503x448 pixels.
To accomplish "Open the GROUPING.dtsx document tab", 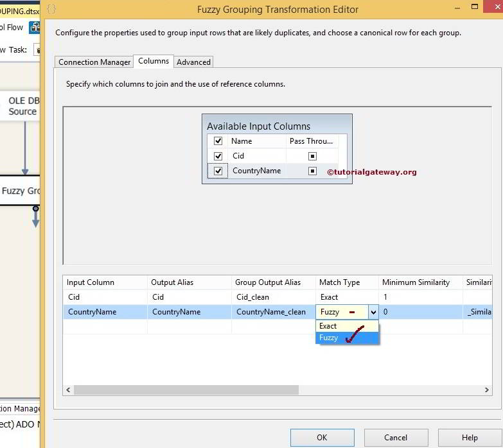I will click(19, 11).
